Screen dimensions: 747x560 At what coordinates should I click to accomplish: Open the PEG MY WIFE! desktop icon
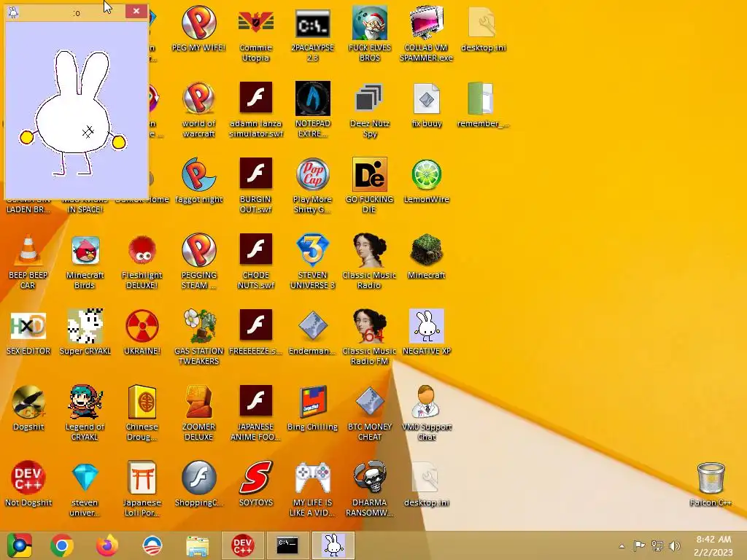(198, 23)
